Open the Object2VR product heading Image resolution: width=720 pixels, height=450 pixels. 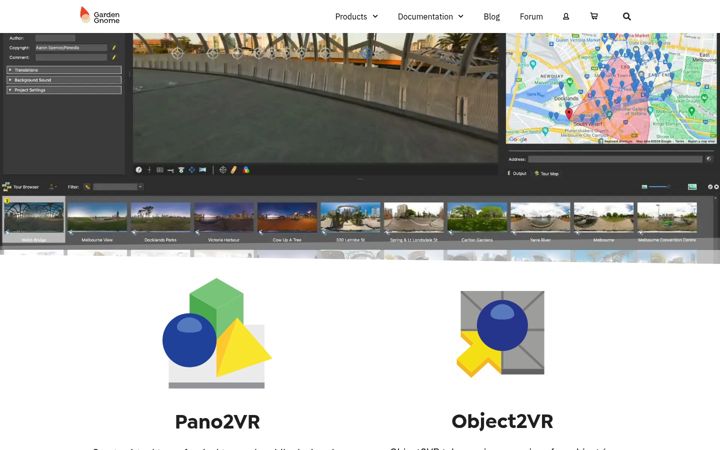(502, 422)
